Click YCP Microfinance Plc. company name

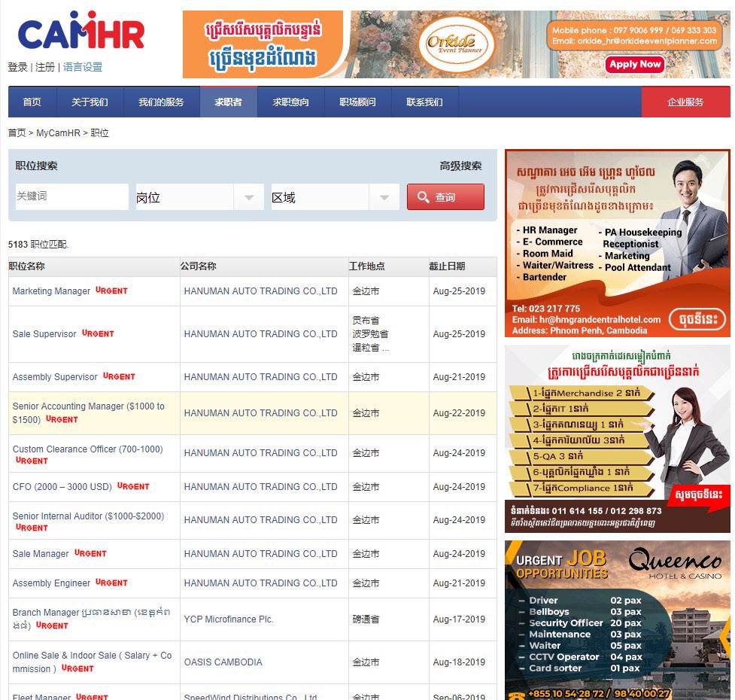pyautogui.click(x=229, y=619)
